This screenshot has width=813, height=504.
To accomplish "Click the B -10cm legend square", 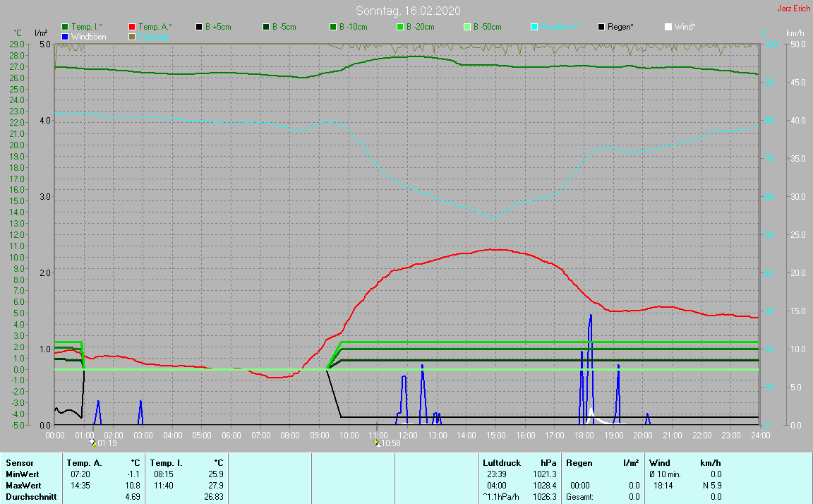I will tap(333, 27).
